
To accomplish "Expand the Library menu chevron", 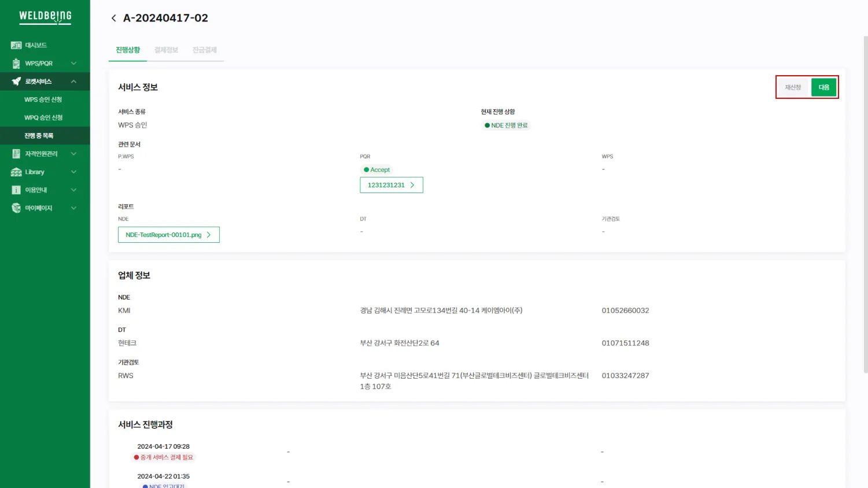I will (x=73, y=172).
